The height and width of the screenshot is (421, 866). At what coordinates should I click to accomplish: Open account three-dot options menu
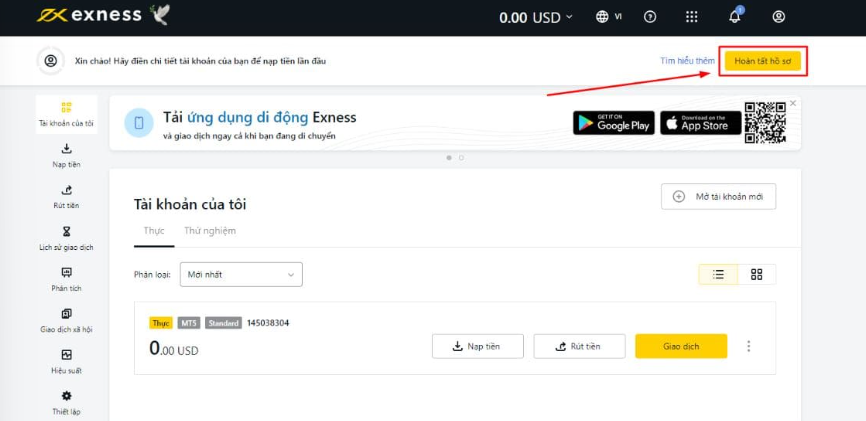tap(749, 346)
